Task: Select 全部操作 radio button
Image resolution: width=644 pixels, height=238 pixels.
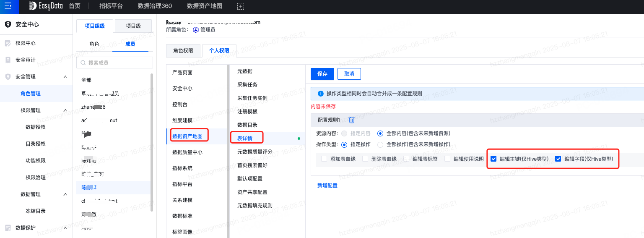Action: pos(380,144)
